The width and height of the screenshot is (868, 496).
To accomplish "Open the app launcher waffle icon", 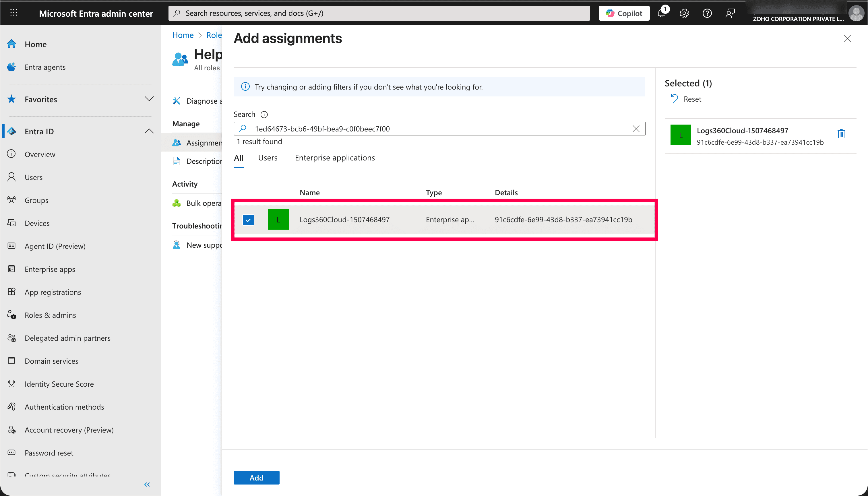I will click(x=13, y=13).
